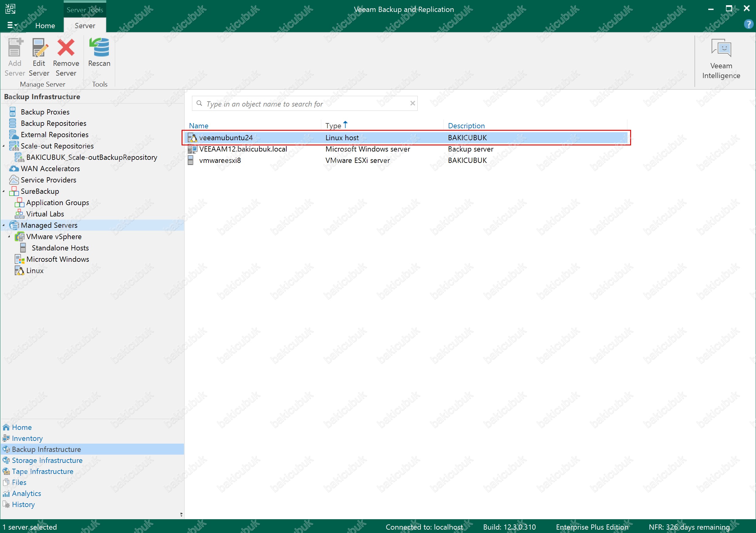The image size is (756, 533).
Task: Open Application Groups node
Action: (58, 203)
